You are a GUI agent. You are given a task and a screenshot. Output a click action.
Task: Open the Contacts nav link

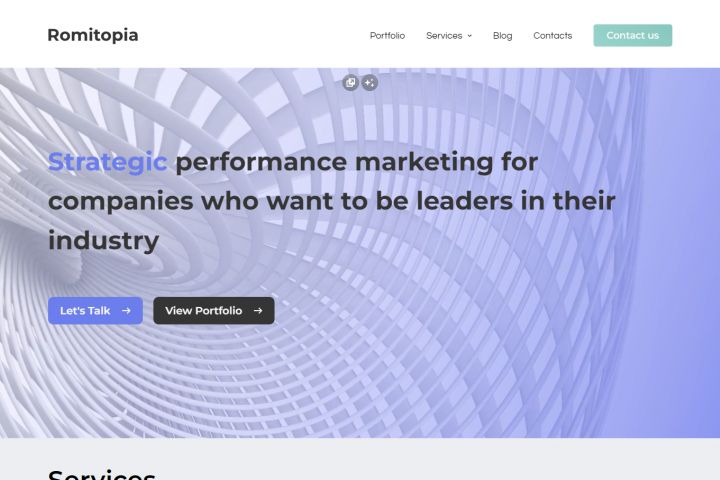click(x=552, y=36)
